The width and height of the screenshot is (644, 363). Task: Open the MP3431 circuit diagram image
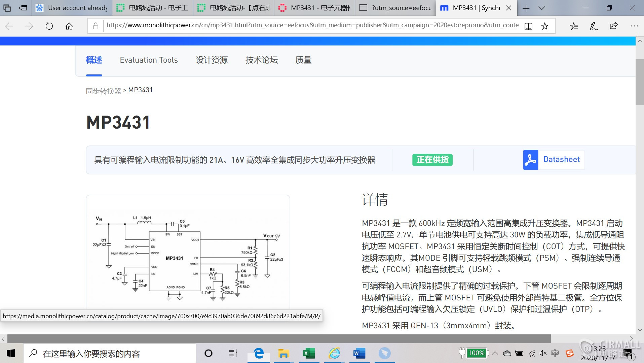188,258
